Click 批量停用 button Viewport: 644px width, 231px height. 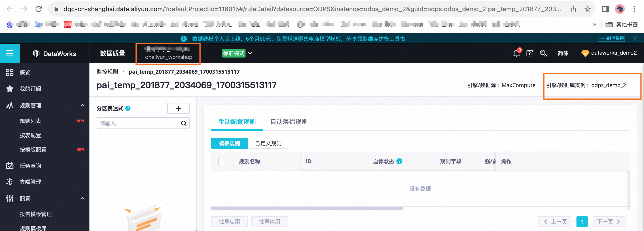coord(269,222)
